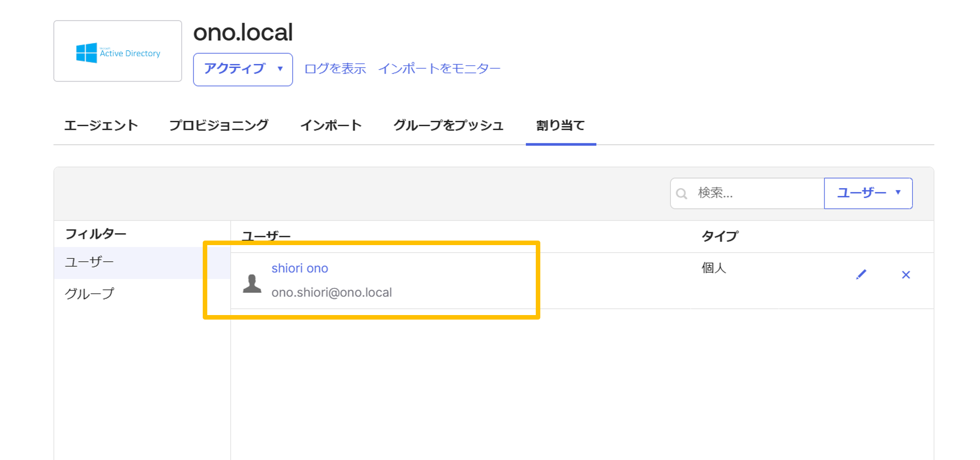
Task: Open the プロビジョニング tab
Action: coord(219,125)
